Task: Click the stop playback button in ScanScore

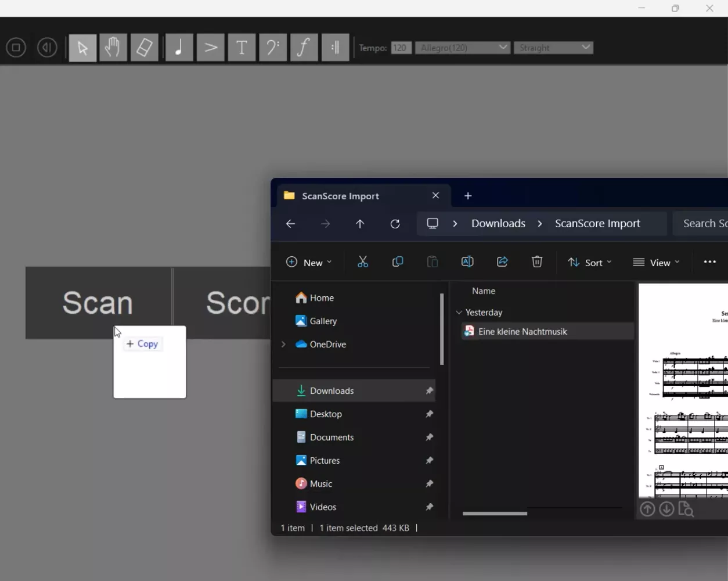Action: click(x=16, y=48)
